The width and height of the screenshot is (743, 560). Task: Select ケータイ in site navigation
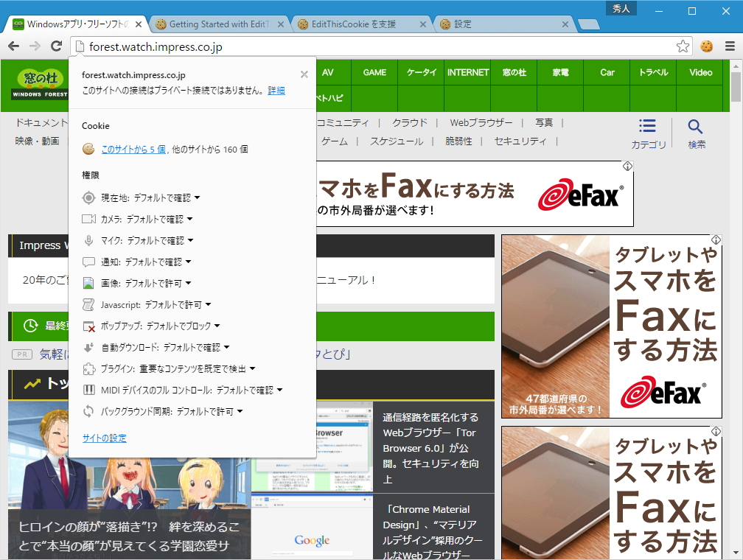coord(421,72)
